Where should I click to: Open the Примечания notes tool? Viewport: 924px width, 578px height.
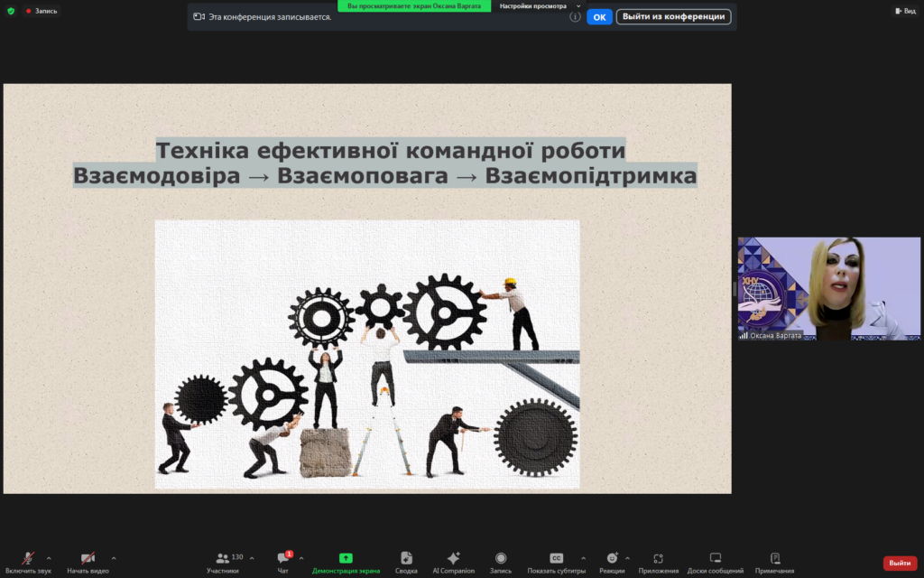coord(774,559)
